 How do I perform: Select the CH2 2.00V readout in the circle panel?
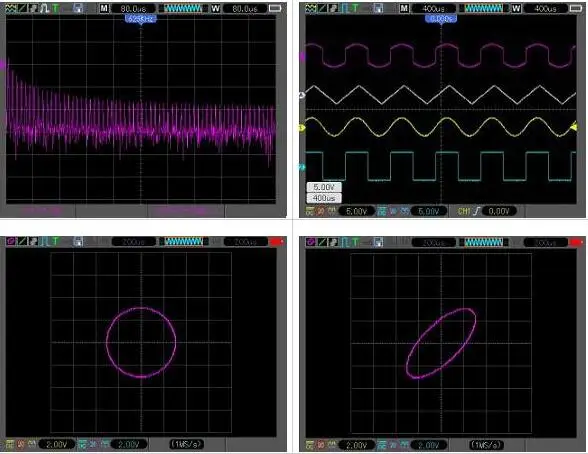(129, 445)
